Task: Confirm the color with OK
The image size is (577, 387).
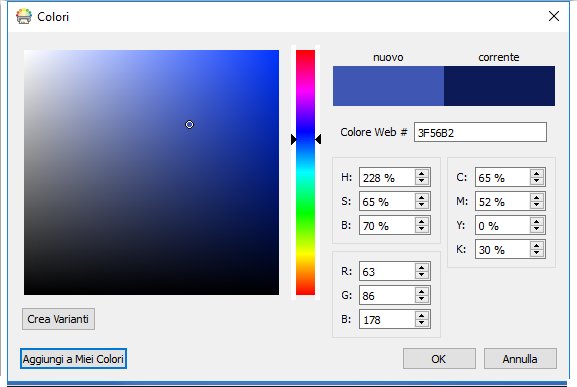Action: (439, 359)
